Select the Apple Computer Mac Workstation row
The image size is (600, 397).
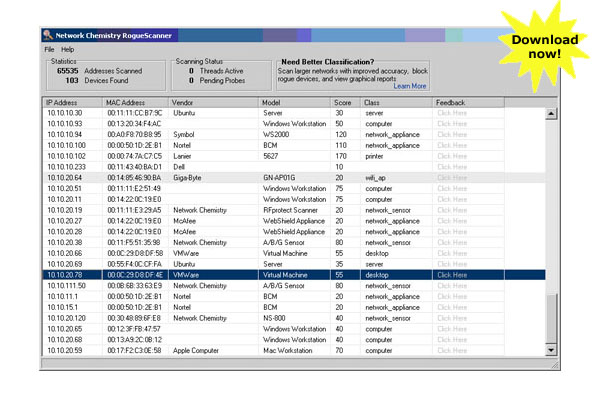tap(294, 350)
